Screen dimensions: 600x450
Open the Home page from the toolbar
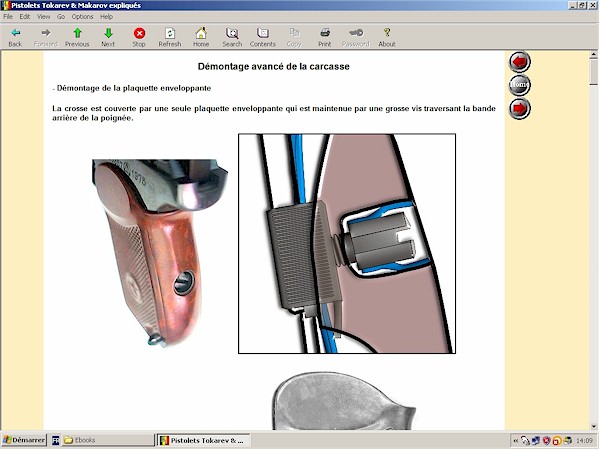pos(201,37)
